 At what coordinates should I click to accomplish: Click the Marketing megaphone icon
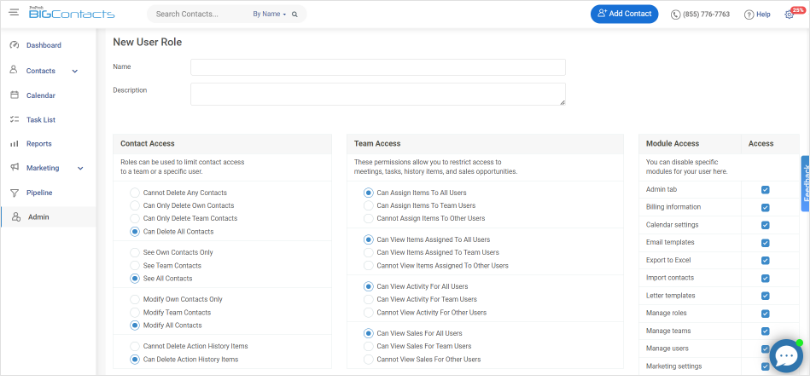coord(14,168)
